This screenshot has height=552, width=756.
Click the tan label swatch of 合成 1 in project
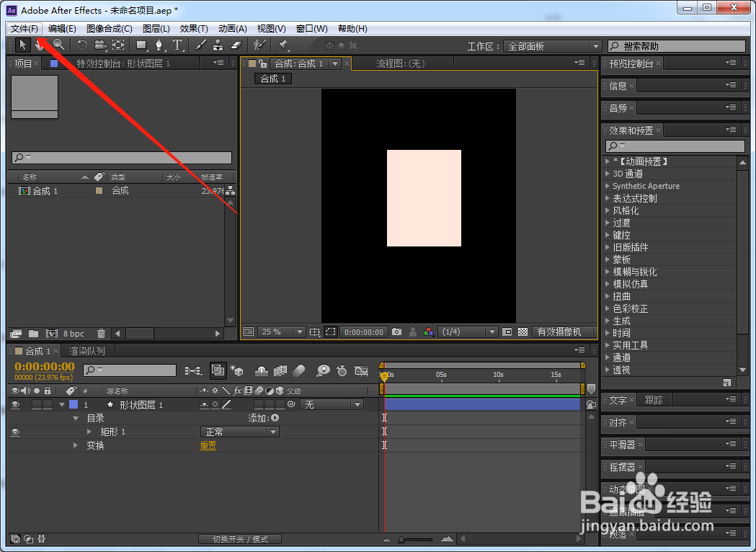pos(99,191)
